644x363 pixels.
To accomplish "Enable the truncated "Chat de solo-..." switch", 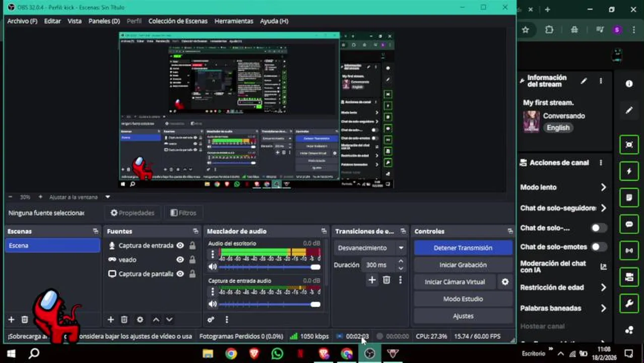I will 598,228.
